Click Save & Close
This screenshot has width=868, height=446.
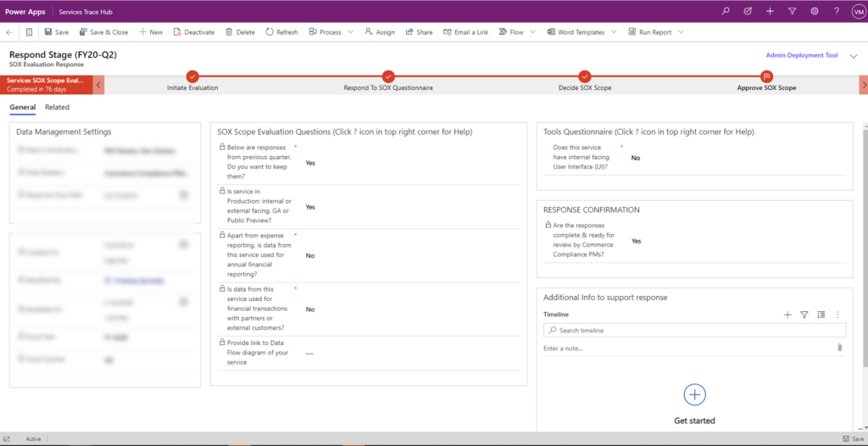[103, 32]
